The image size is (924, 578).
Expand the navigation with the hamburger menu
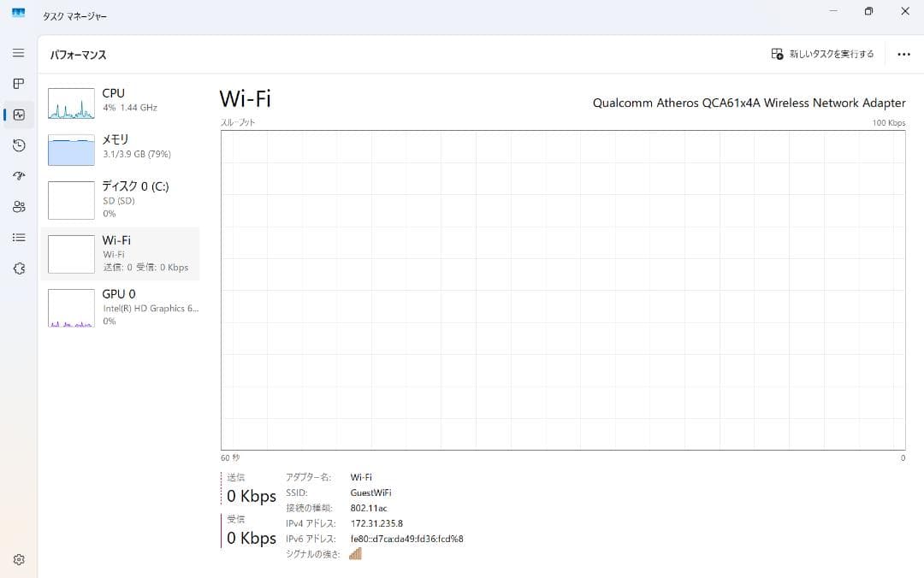point(18,52)
